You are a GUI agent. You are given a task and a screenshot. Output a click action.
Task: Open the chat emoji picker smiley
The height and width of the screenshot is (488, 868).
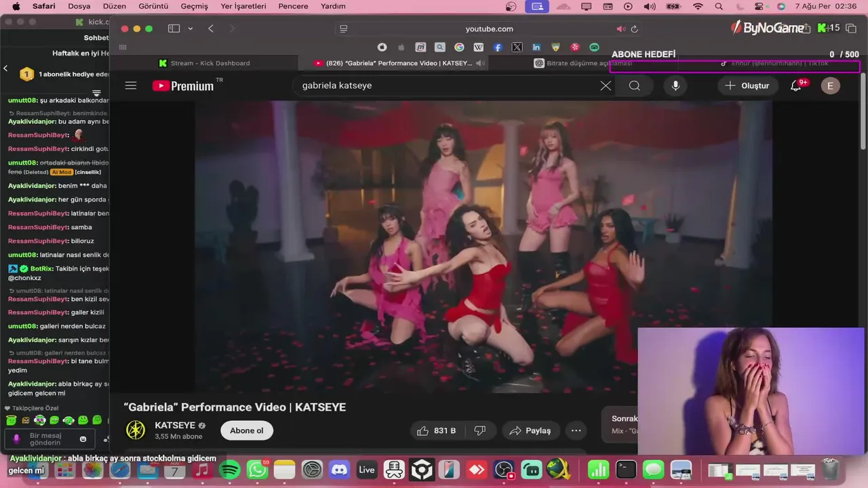point(83,439)
